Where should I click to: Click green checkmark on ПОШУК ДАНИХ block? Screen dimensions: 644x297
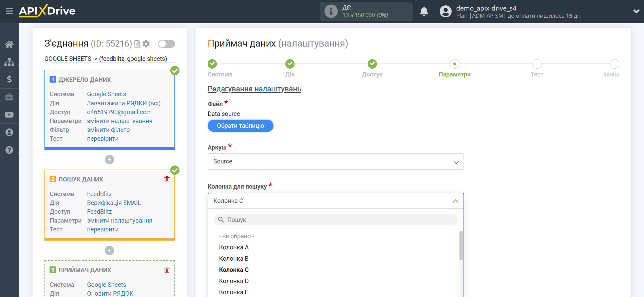pos(175,170)
